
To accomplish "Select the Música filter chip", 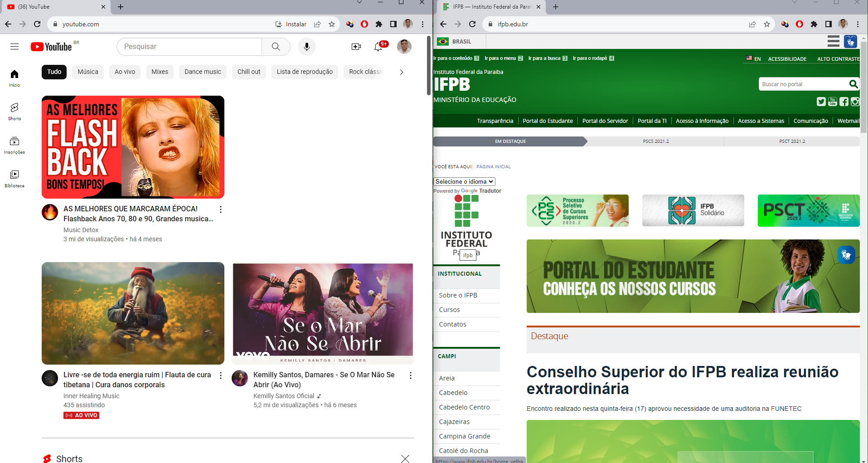I will pyautogui.click(x=88, y=72).
